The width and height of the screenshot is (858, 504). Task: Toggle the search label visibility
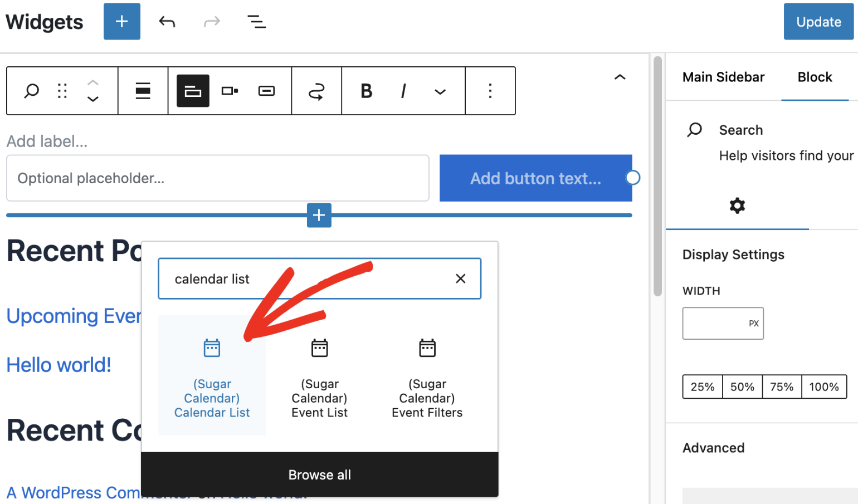pos(193,91)
